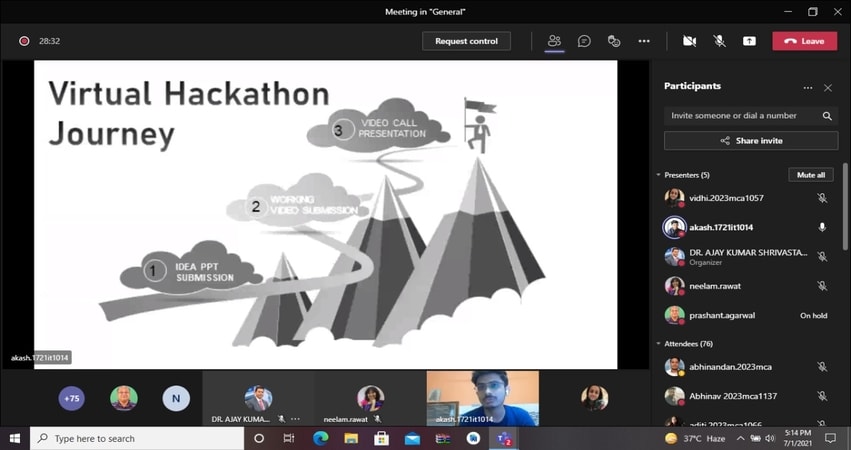Image resolution: width=851 pixels, height=450 pixels.
Task: Collapse the Attendees (76) section
Action: point(659,344)
